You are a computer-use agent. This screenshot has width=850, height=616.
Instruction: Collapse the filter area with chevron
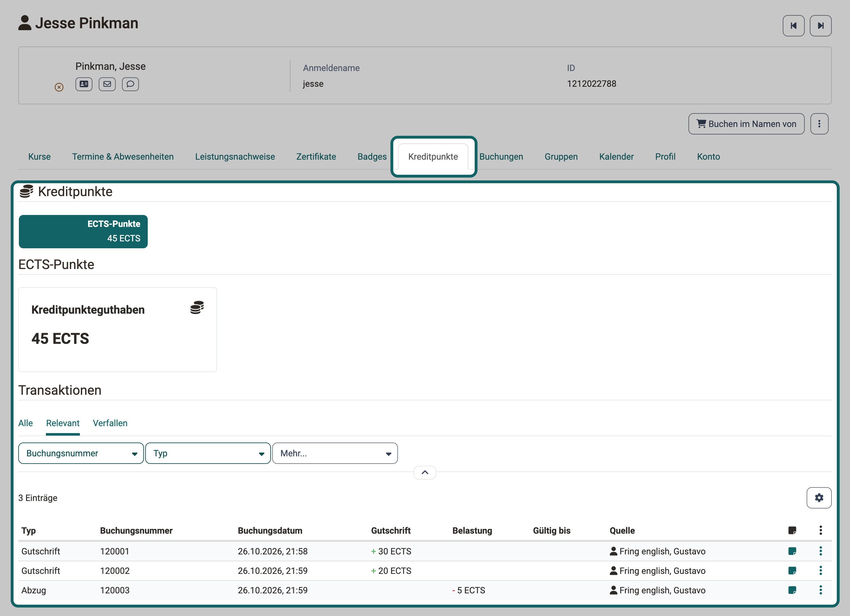pos(425,472)
